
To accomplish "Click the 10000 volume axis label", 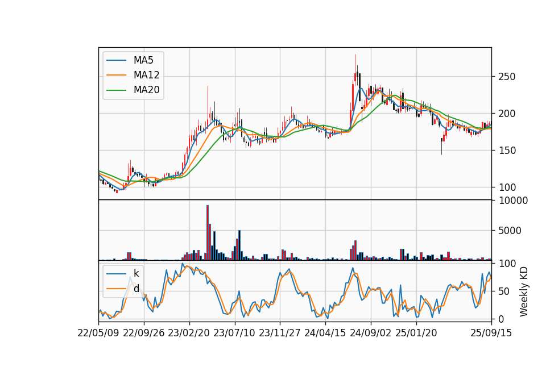I will tap(513, 201).
